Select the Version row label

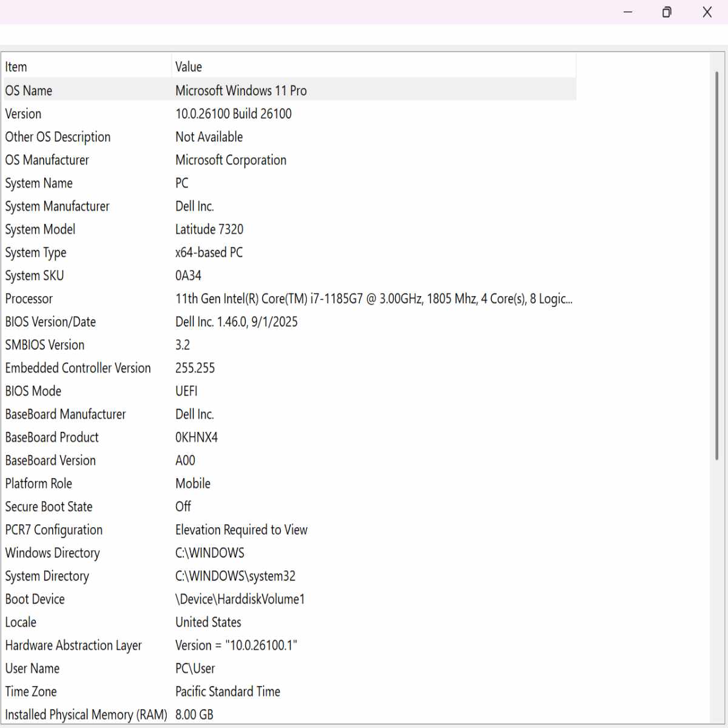pyautogui.click(x=23, y=113)
